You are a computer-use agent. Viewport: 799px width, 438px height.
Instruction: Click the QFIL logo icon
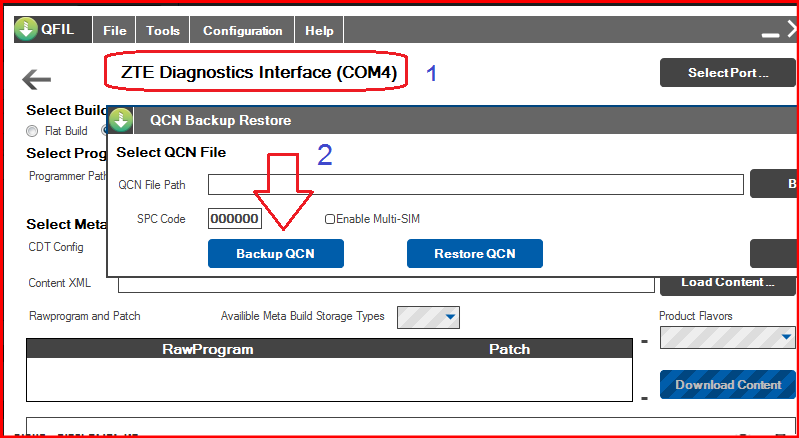(x=26, y=30)
